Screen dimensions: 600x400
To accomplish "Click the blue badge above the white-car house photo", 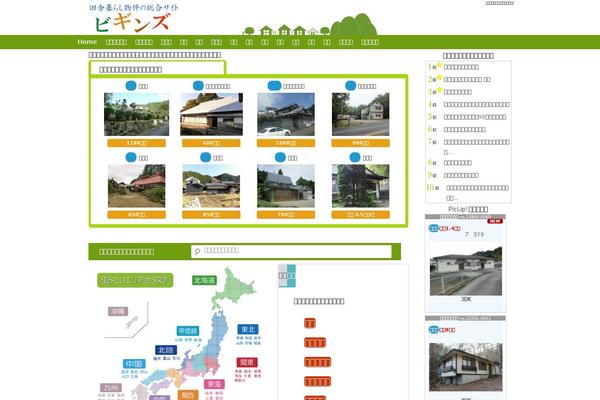I will tap(274, 86).
